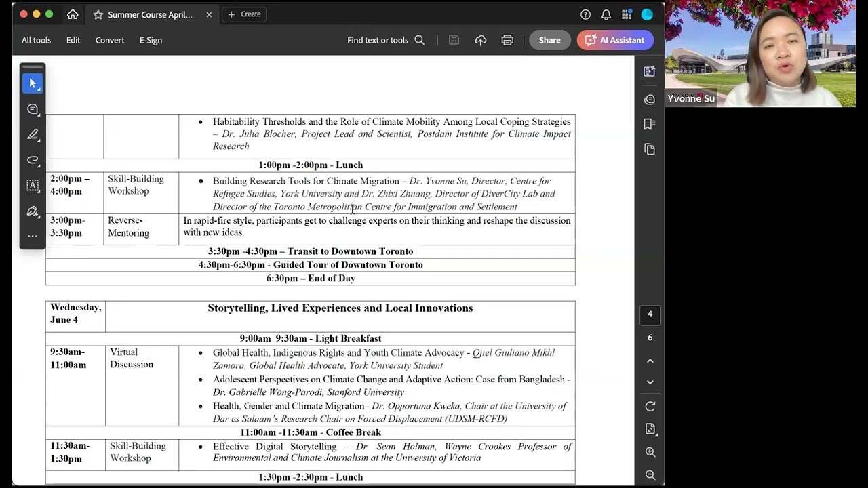Viewport: 868px width, 488px height.
Task: Click the Share button
Action: (x=550, y=40)
